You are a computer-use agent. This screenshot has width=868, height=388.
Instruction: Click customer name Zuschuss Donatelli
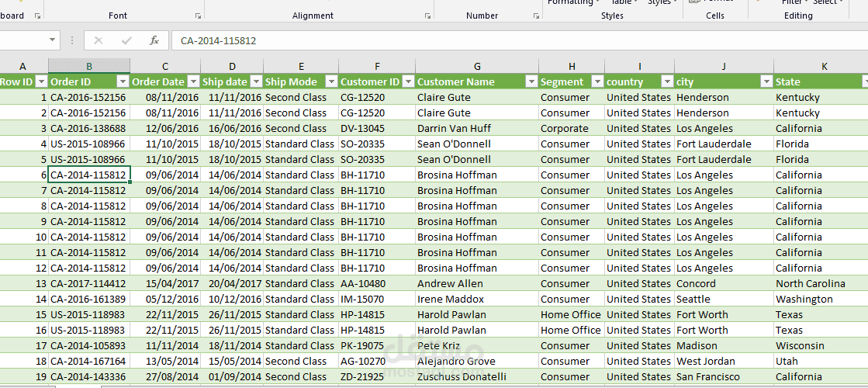coord(476,376)
